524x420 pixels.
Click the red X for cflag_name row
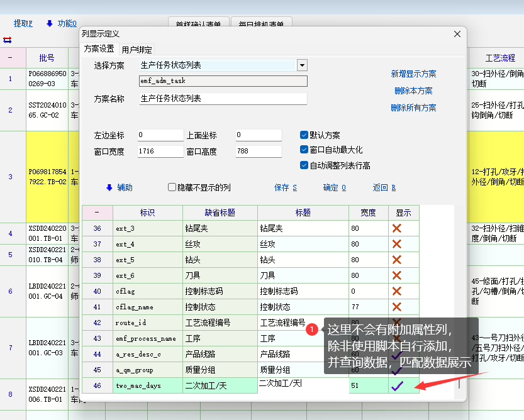396,307
